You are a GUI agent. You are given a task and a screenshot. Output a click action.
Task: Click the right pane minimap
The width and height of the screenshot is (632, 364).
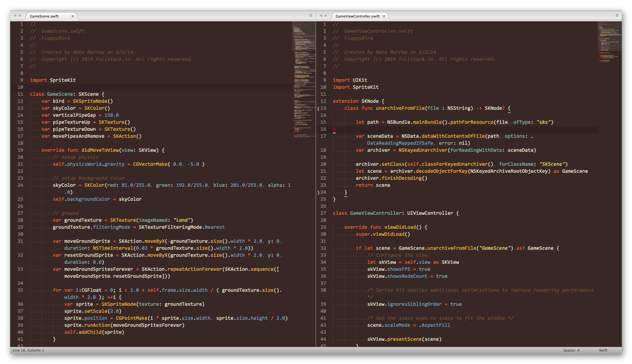pyautogui.click(x=609, y=42)
